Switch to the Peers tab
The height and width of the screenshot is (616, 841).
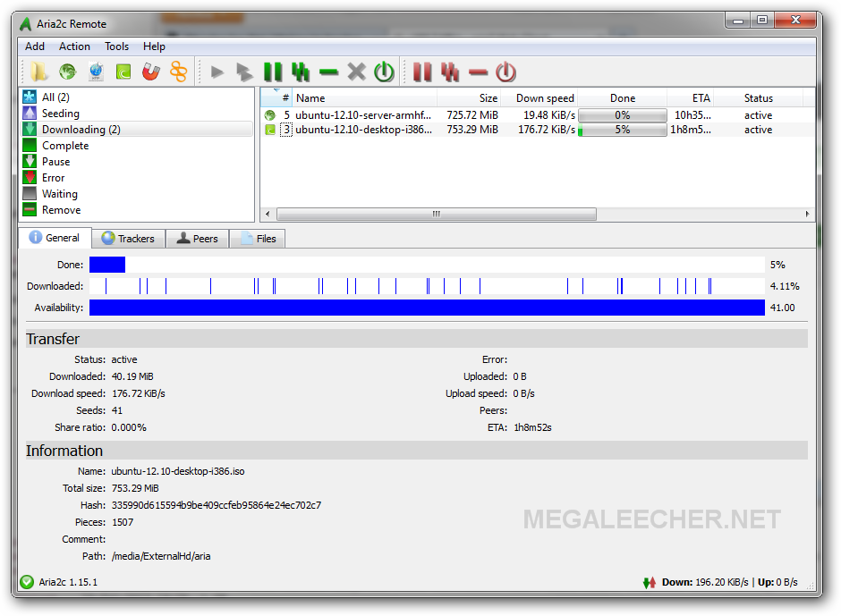pyautogui.click(x=198, y=239)
